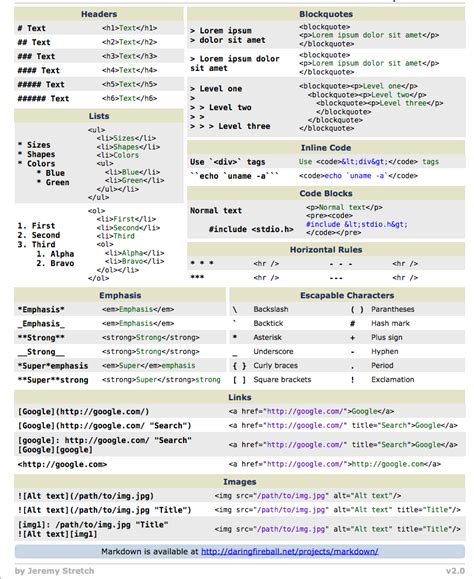The height and width of the screenshot is (579, 474).
Task: Click the Headers section title
Action: point(99,14)
